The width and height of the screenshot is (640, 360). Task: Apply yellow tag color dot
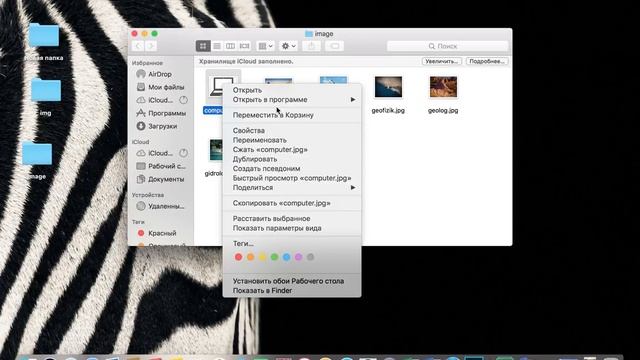pos(262,257)
